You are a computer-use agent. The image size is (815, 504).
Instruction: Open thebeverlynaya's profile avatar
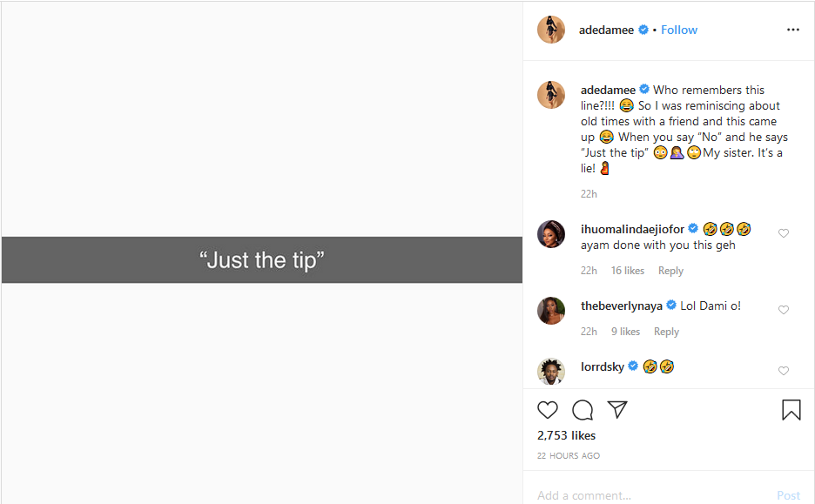tap(551, 310)
